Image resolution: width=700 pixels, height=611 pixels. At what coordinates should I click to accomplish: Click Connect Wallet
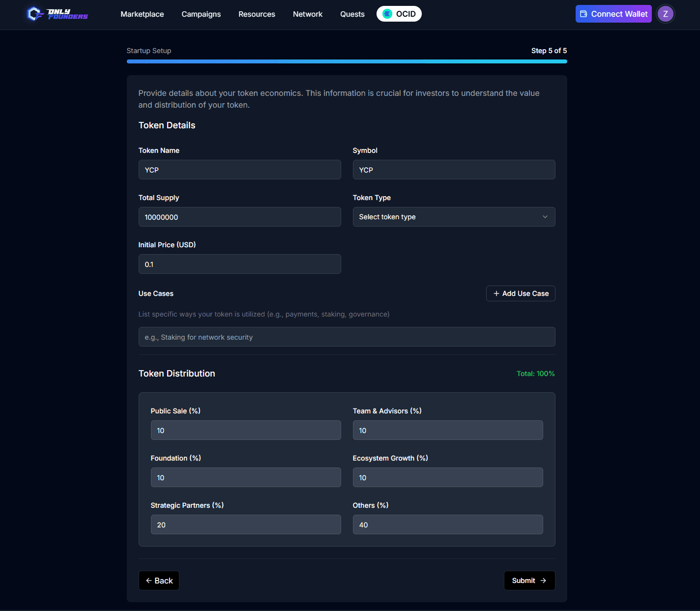tap(613, 14)
